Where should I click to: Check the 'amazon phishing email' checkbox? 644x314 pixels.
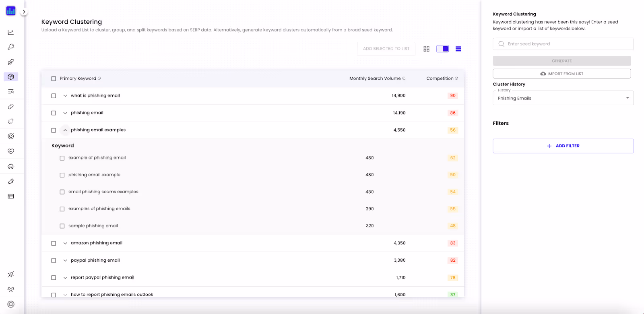(x=54, y=243)
